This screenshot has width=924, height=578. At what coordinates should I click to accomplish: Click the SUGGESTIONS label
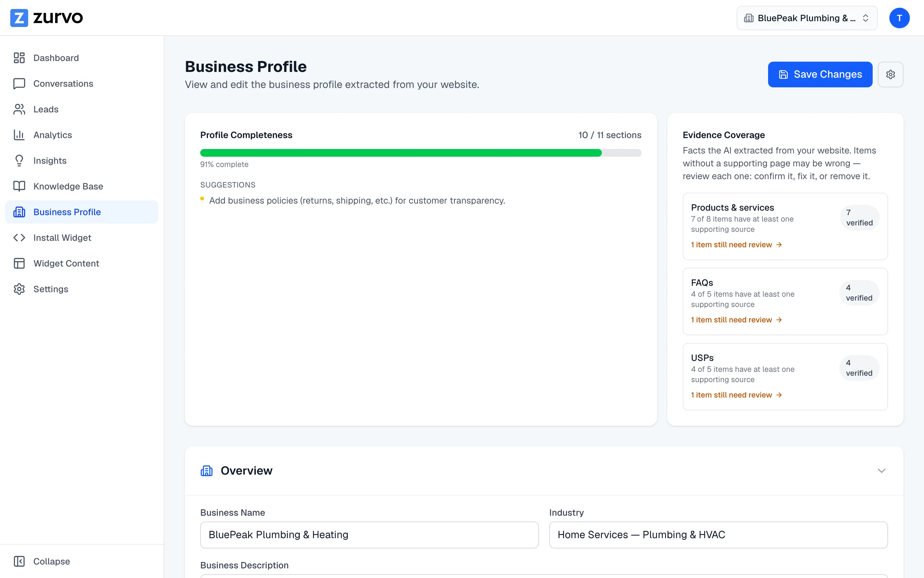[227, 185]
